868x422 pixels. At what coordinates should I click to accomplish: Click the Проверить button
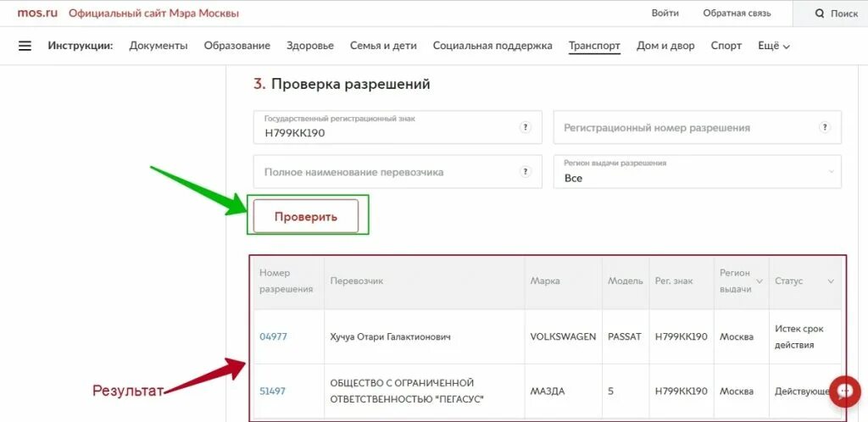305,216
